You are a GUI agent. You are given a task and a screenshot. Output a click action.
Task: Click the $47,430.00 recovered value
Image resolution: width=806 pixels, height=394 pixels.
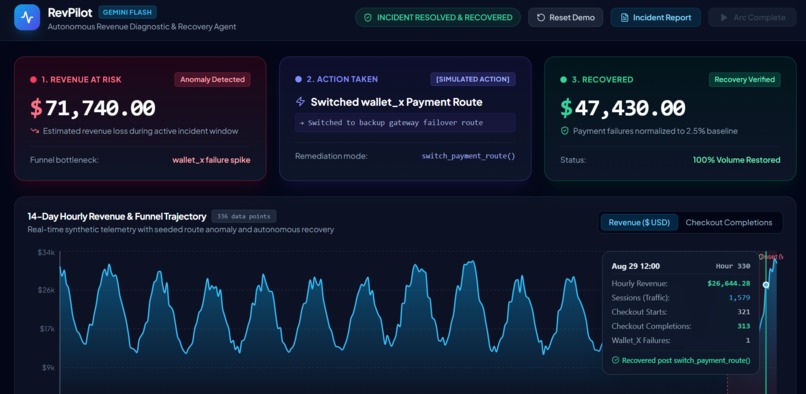click(x=622, y=108)
